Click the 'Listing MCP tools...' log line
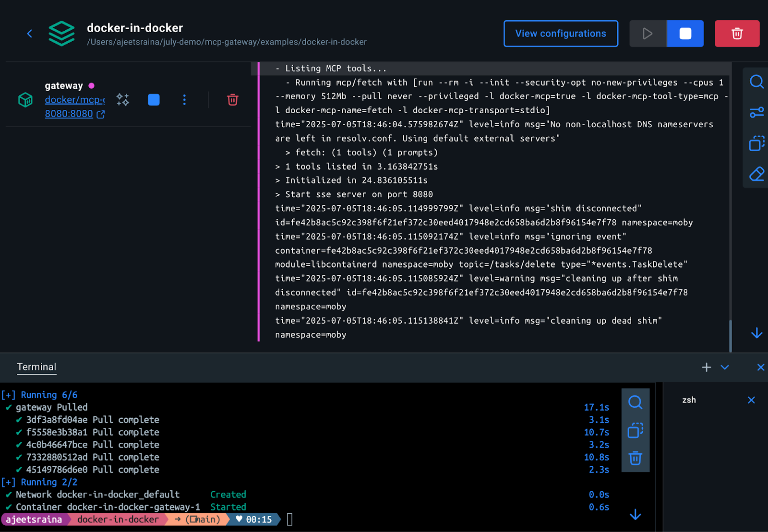 coord(331,69)
